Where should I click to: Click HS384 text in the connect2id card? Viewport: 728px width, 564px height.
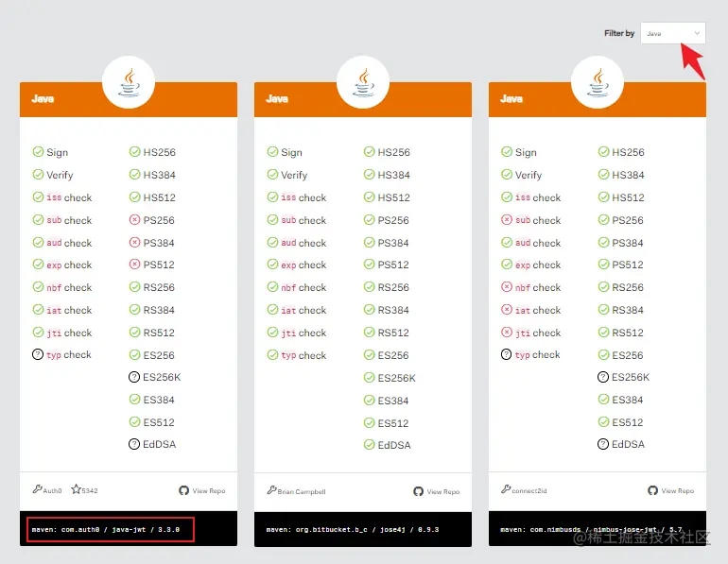pos(628,175)
